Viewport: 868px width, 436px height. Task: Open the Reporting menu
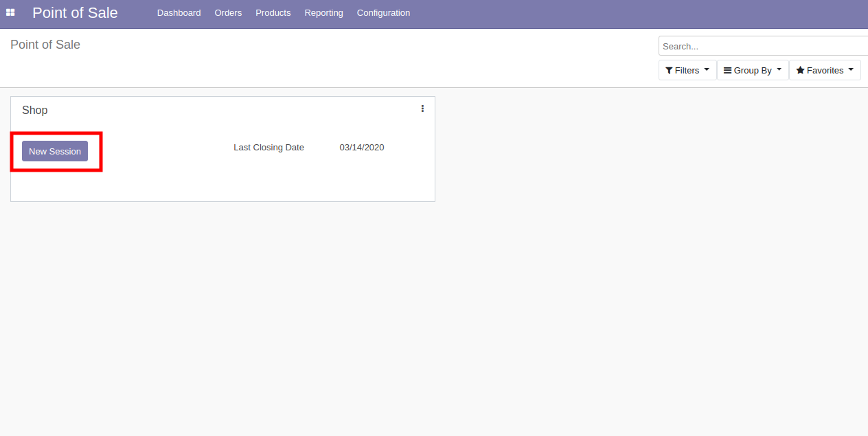click(x=323, y=13)
